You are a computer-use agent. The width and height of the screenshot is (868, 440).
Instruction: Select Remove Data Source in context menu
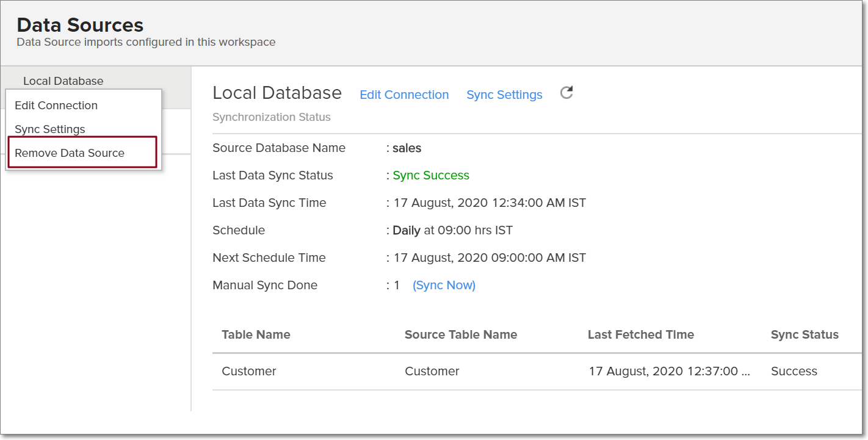click(70, 153)
